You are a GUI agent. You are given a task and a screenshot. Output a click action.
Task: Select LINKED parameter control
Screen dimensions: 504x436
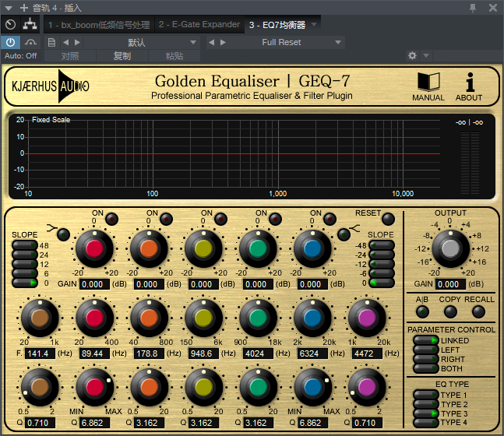(426, 340)
